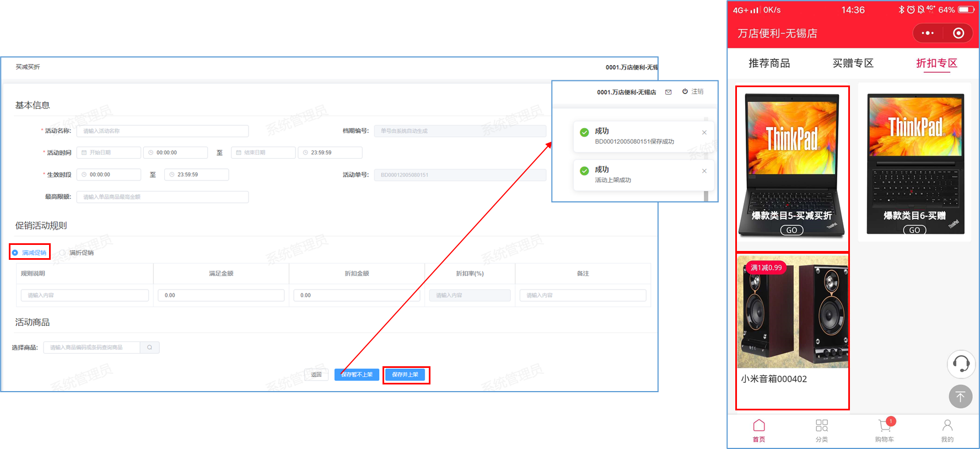980x449 pixels.
Task: Open the 小米音箱 speaker product image
Action: 793,311
